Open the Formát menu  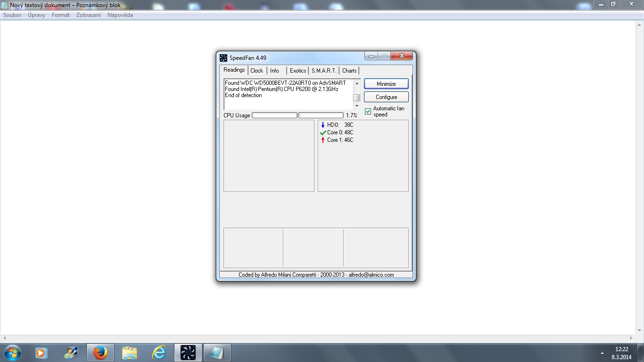61,15
